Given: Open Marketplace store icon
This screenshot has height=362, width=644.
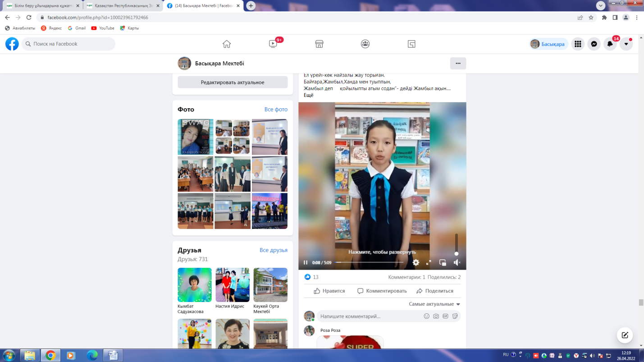Looking at the screenshot, I should click(x=319, y=44).
